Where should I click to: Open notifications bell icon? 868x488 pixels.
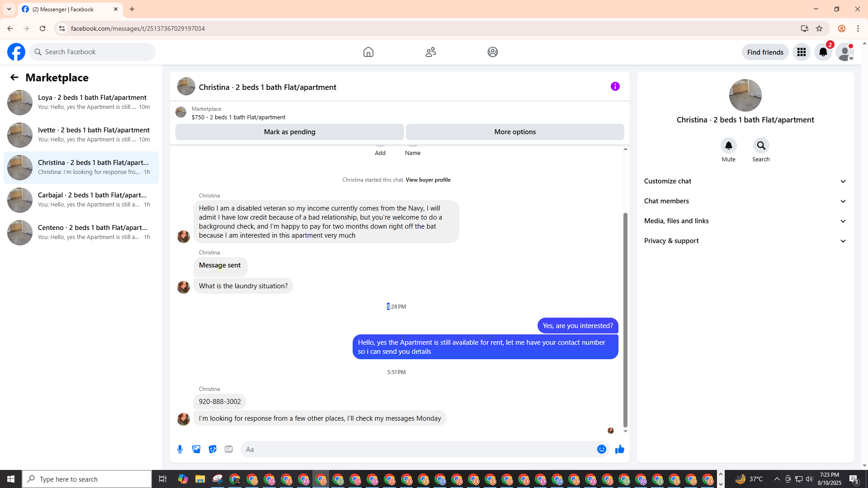tap(823, 52)
